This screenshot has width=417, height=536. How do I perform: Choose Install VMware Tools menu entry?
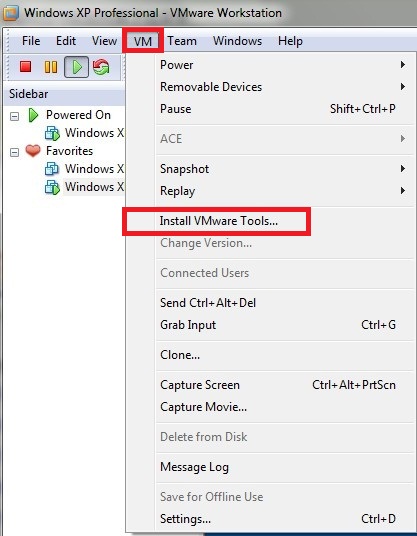click(219, 221)
